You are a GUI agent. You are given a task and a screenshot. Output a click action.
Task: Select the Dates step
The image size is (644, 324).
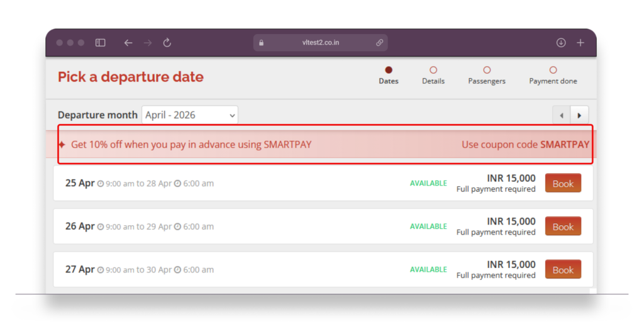[389, 75]
